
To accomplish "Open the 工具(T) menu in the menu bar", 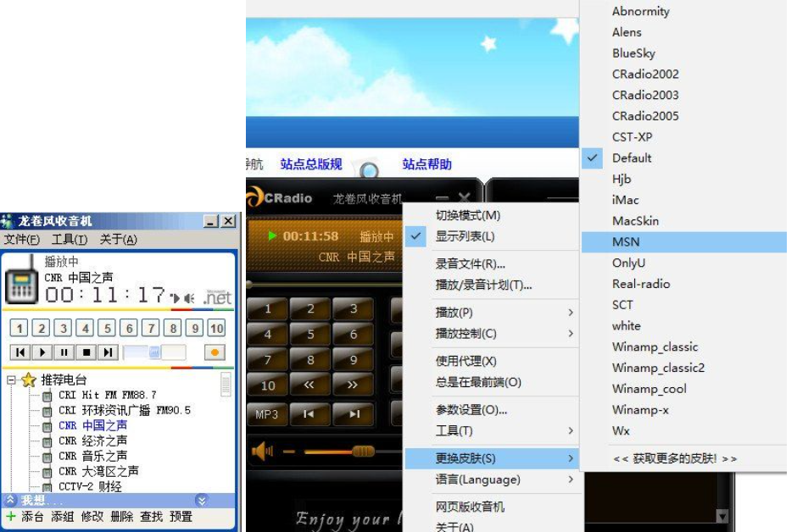I will tap(70, 239).
